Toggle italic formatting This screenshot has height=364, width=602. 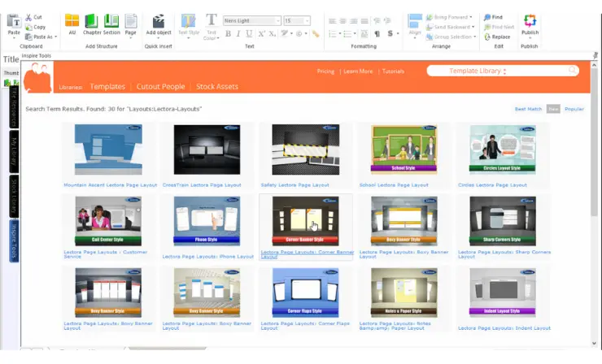[238, 34]
